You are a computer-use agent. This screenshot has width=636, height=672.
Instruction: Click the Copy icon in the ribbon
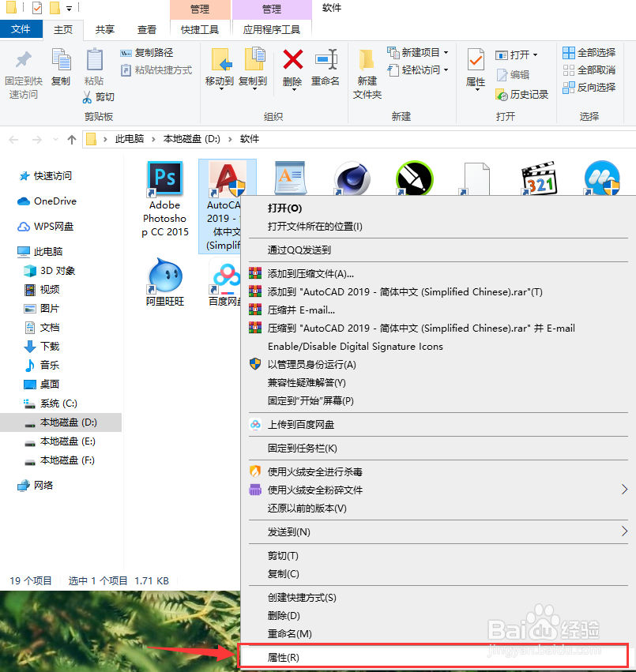[61, 59]
